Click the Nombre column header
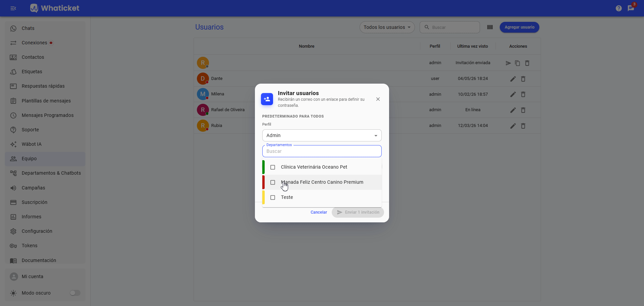This screenshot has width=644, height=306. 307,46
